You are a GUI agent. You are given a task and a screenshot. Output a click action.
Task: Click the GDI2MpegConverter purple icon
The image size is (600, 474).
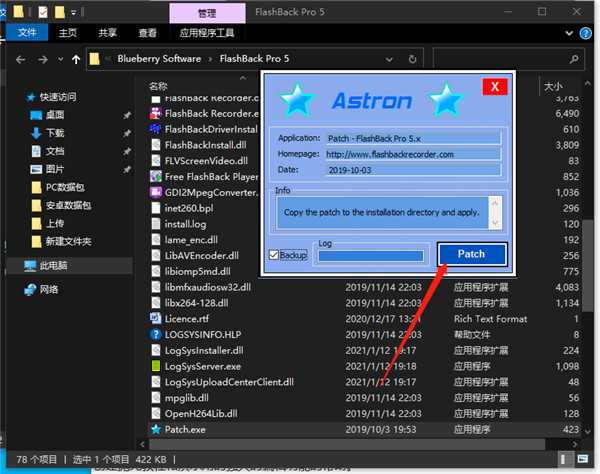pyautogui.click(x=155, y=192)
